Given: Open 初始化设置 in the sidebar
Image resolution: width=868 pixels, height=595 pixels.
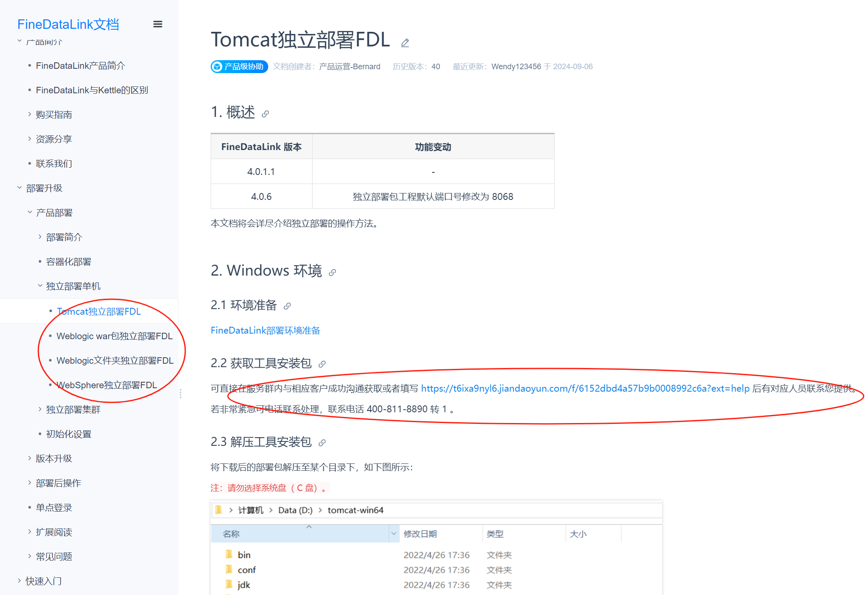Looking at the screenshot, I should point(69,434).
